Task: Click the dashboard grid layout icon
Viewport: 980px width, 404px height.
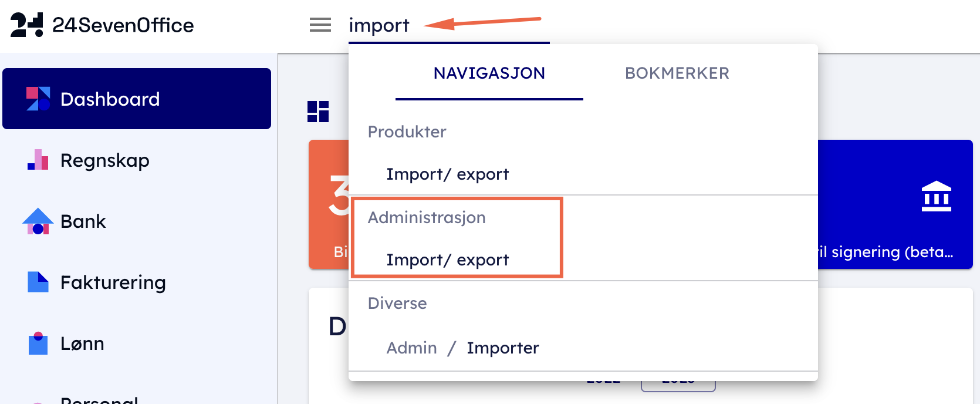Action: coord(318,112)
